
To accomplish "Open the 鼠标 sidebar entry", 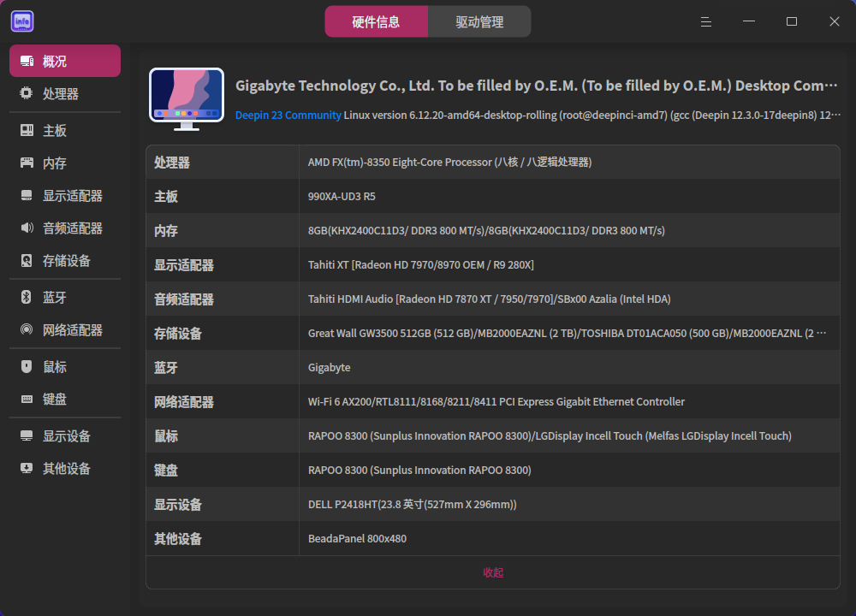I will [65, 366].
